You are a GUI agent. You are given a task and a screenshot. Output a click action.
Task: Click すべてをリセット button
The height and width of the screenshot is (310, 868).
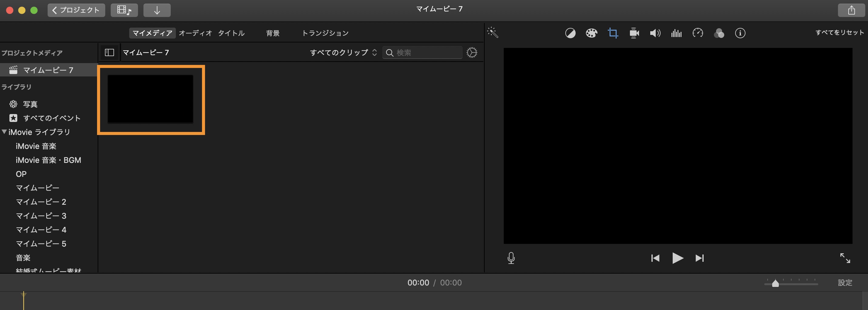839,32
